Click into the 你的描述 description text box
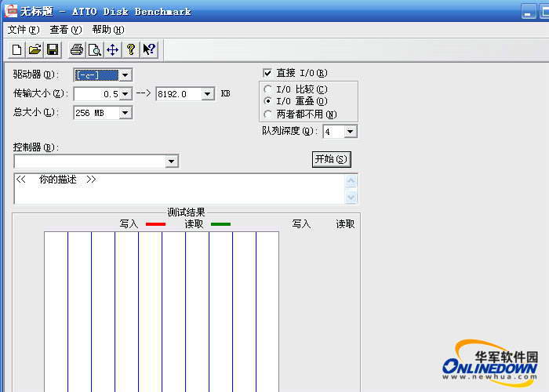The width and height of the screenshot is (549, 392). click(x=180, y=189)
